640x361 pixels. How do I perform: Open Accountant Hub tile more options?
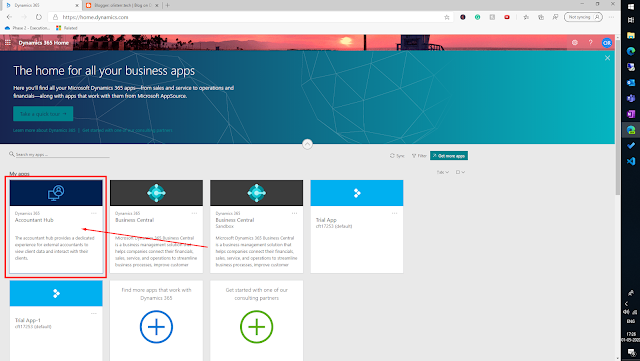click(x=94, y=213)
